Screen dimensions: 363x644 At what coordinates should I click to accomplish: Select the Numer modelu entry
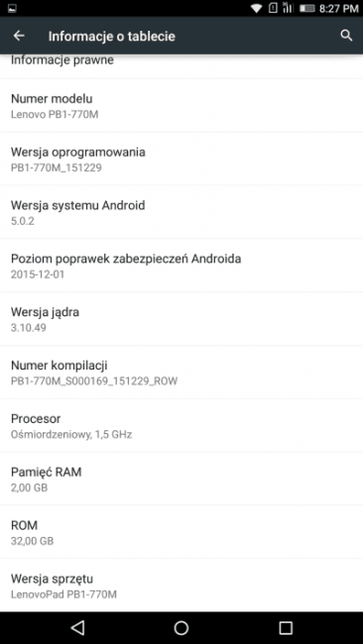point(181,106)
